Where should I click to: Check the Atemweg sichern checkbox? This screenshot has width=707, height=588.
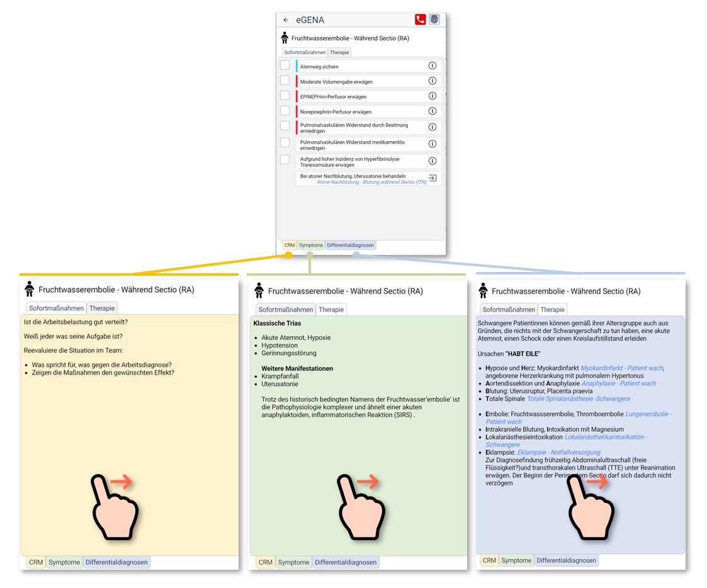[x=285, y=65]
